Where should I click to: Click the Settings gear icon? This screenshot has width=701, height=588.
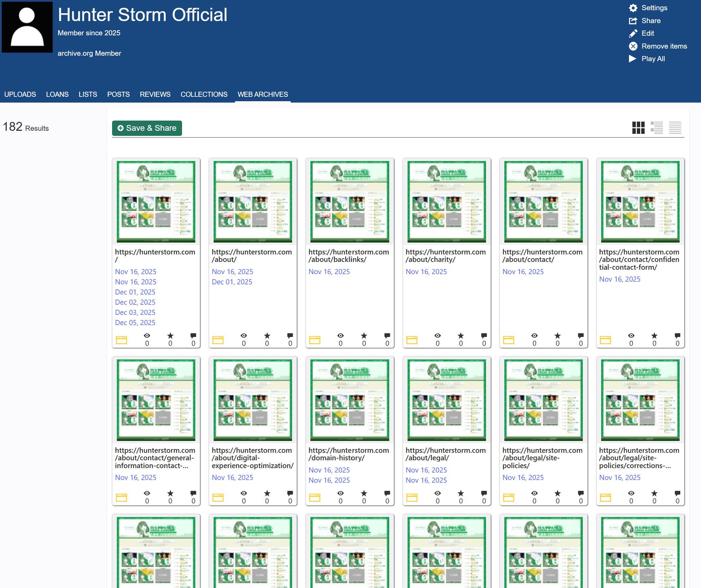(x=633, y=8)
